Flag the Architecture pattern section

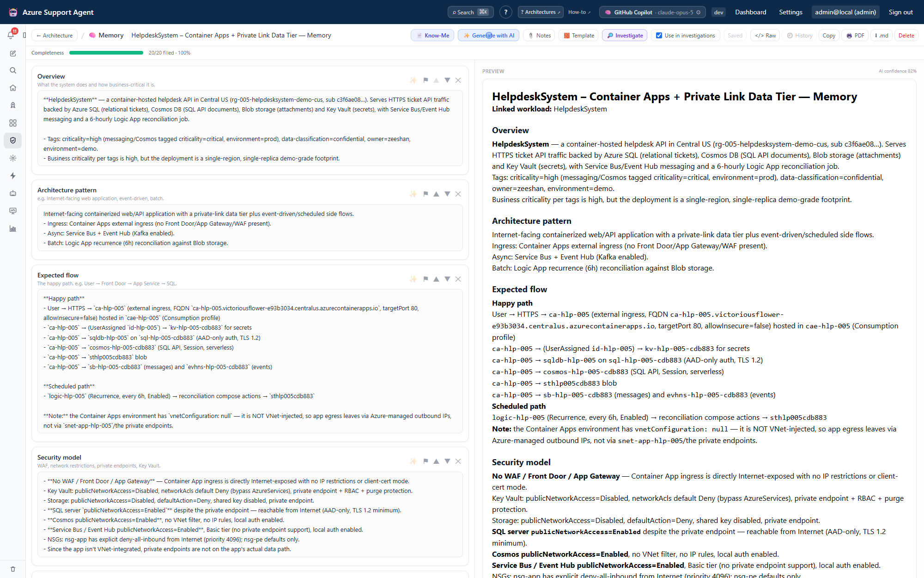426,194
